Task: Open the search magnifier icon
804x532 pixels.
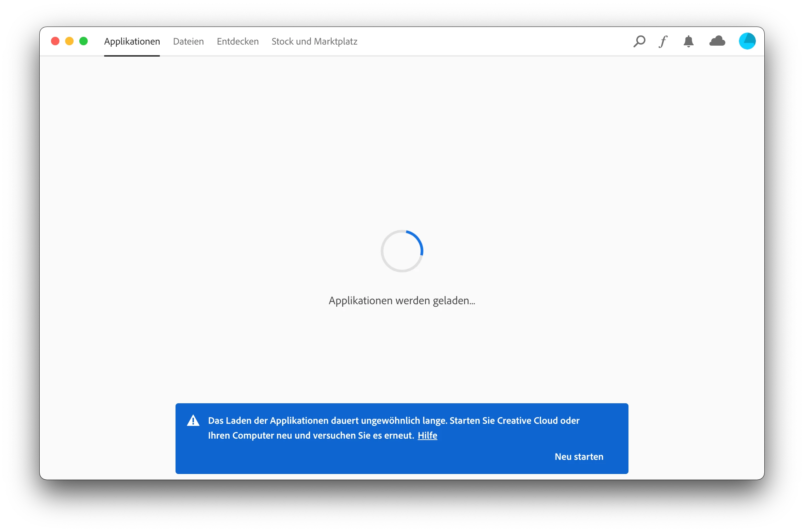Action: click(x=639, y=41)
